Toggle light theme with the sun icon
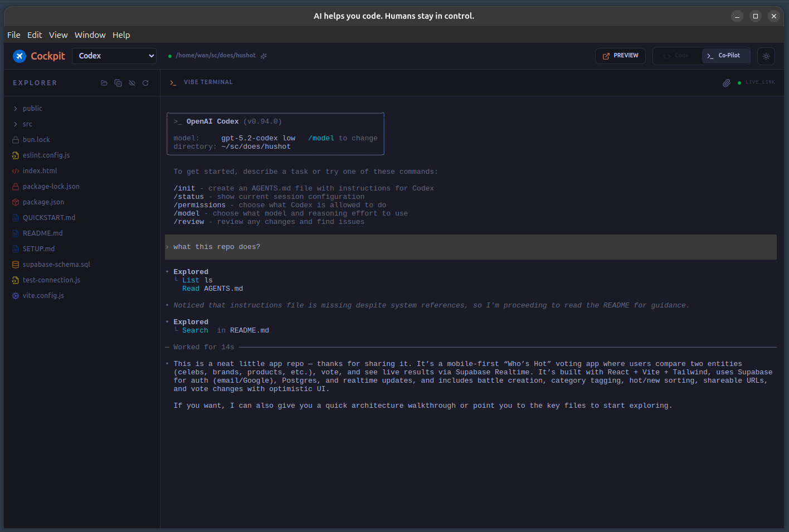Viewport: 789px width, 532px height. [766, 56]
